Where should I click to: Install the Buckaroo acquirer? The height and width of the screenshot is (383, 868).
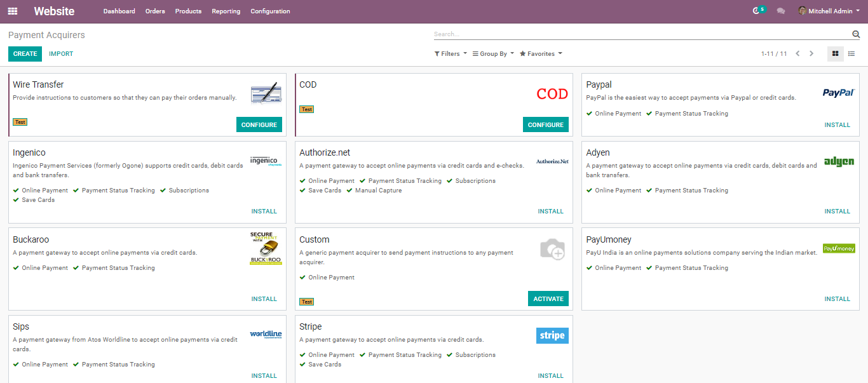coord(264,299)
